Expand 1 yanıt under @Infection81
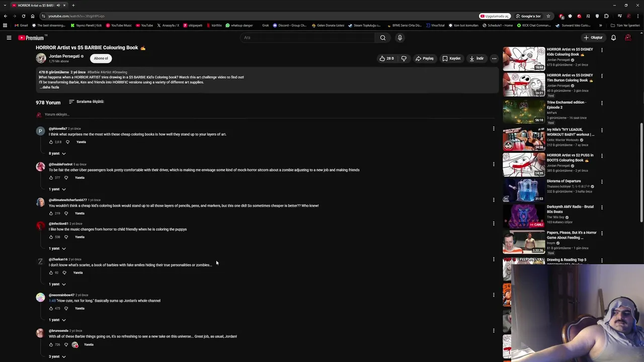 point(57,248)
